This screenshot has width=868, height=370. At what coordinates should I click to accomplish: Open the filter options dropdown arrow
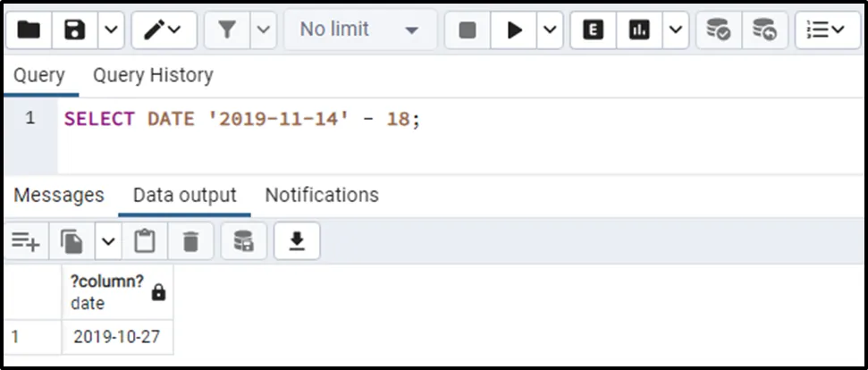[263, 30]
